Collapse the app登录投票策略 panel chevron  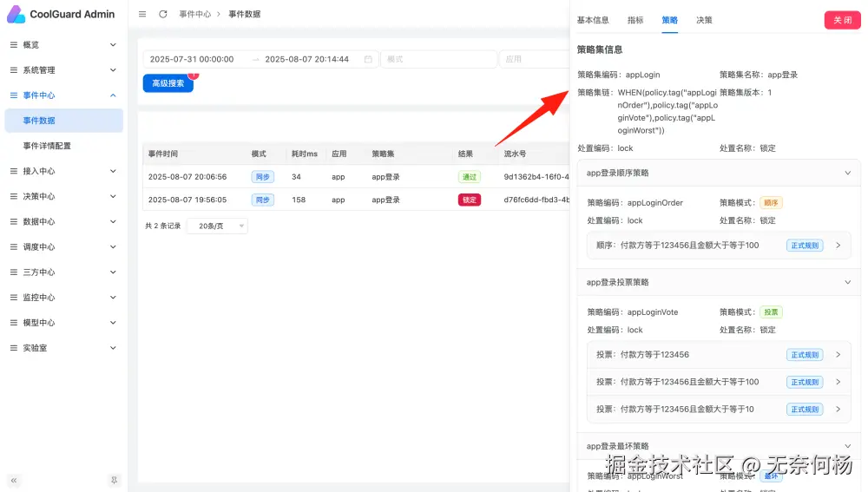coord(847,282)
